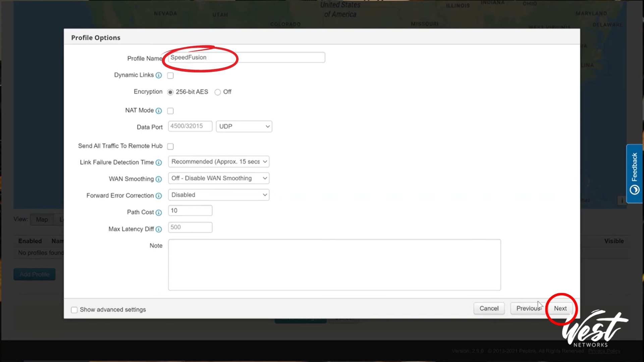Select Off encryption radio button
Image resolution: width=644 pixels, height=362 pixels.
pyautogui.click(x=218, y=92)
